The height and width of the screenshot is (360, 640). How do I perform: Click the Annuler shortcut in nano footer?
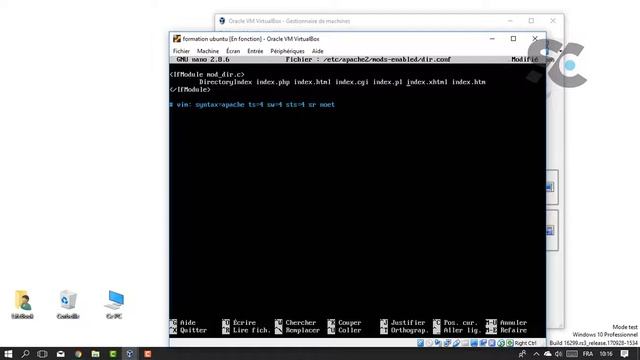tap(507, 322)
